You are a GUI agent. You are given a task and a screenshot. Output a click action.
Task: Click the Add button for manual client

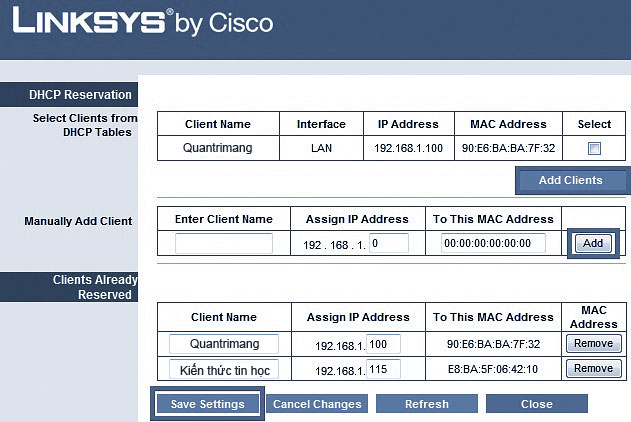point(593,243)
